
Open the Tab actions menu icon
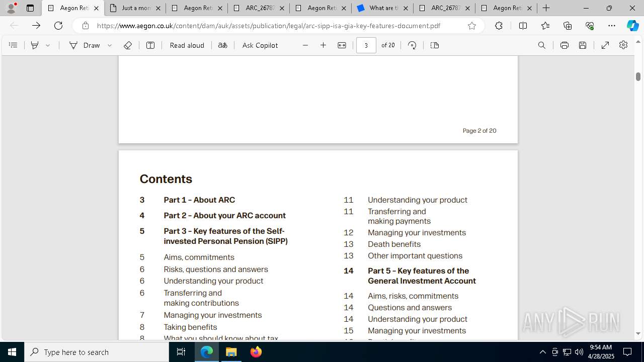click(30, 8)
